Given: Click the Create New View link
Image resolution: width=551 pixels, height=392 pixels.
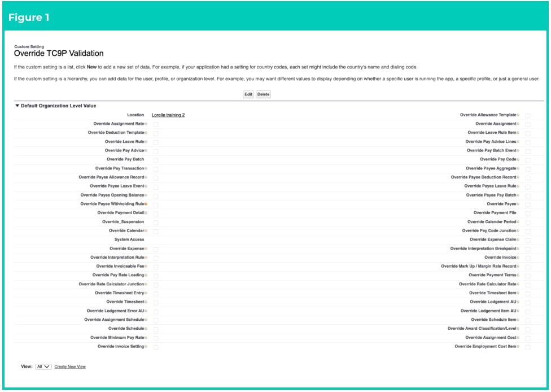Looking at the screenshot, I should tap(70, 367).
